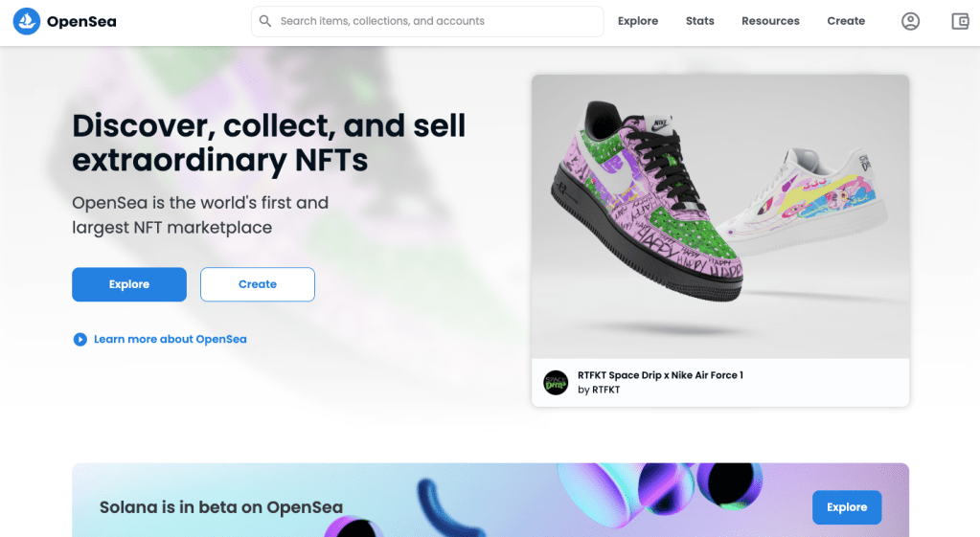Open the featured Nike Air Force 1 image
The width and height of the screenshot is (980, 537).
719,215
